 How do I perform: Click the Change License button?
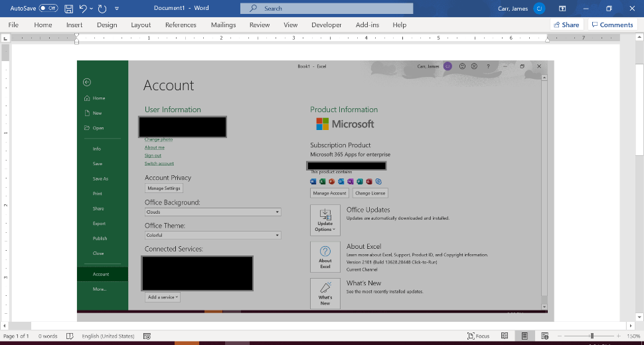click(x=370, y=193)
